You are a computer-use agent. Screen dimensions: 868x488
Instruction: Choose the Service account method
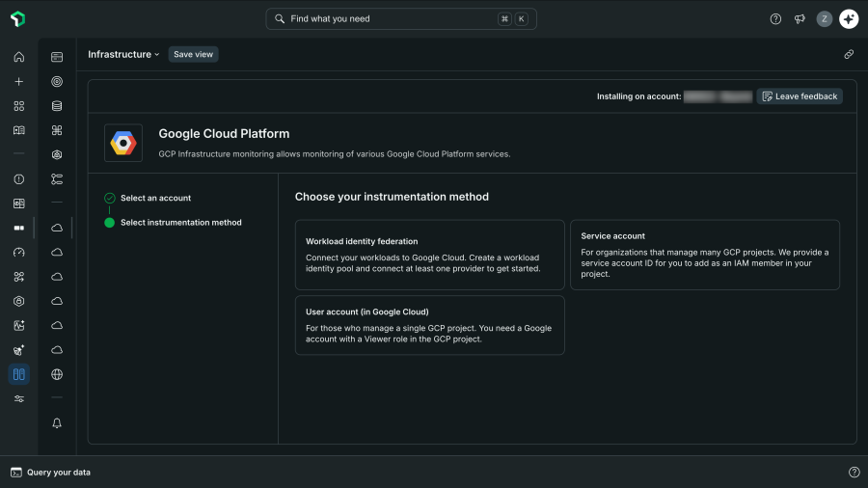point(705,255)
